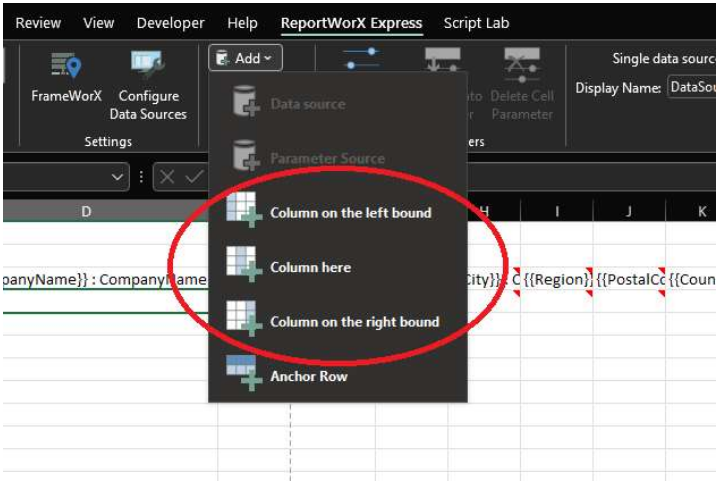Click the Display Name input field
The width and height of the screenshot is (721, 482).
point(692,87)
